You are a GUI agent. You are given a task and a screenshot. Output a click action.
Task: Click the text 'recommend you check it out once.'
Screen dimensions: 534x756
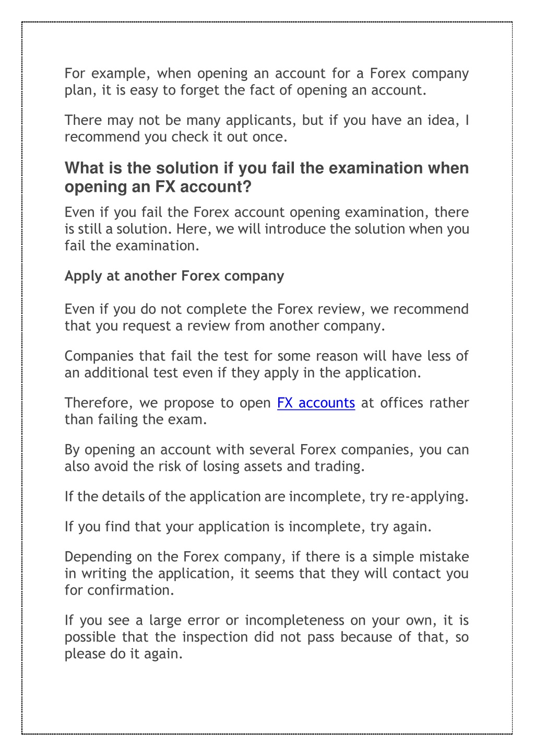(x=176, y=137)
